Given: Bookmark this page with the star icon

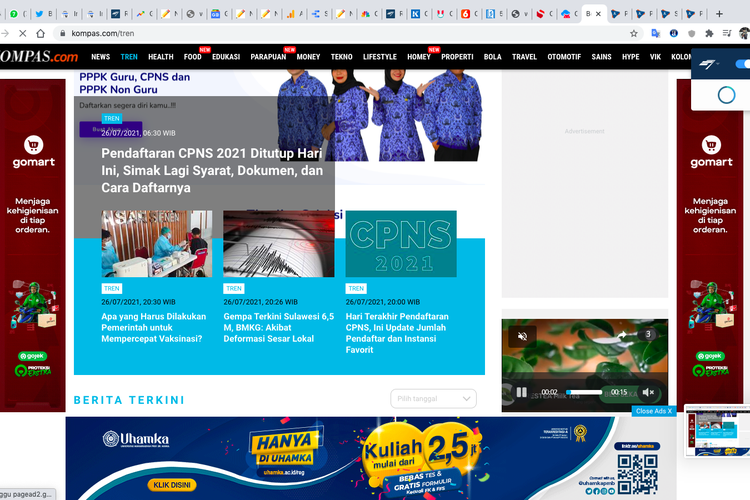Looking at the screenshot, I should click(634, 33).
